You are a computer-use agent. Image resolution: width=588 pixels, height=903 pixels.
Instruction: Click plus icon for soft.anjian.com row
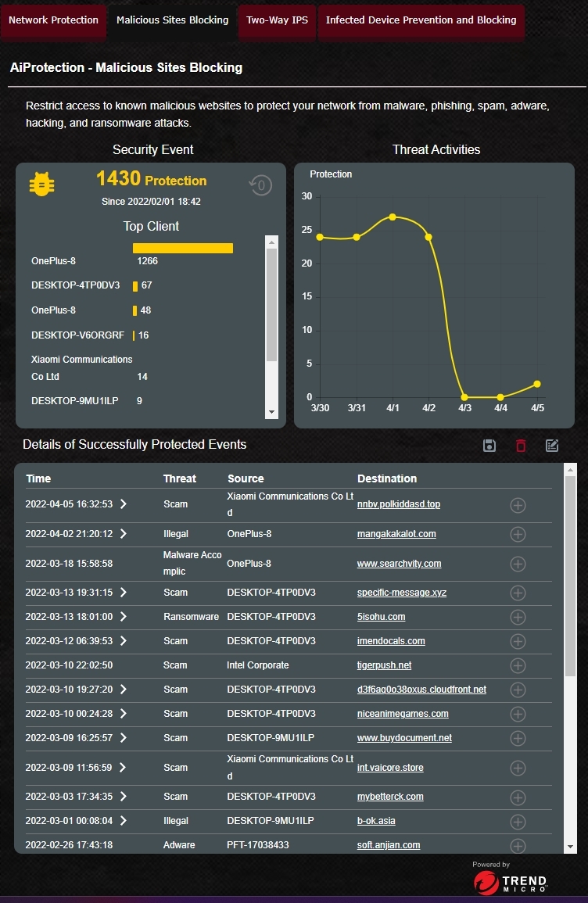pos(518,845)
